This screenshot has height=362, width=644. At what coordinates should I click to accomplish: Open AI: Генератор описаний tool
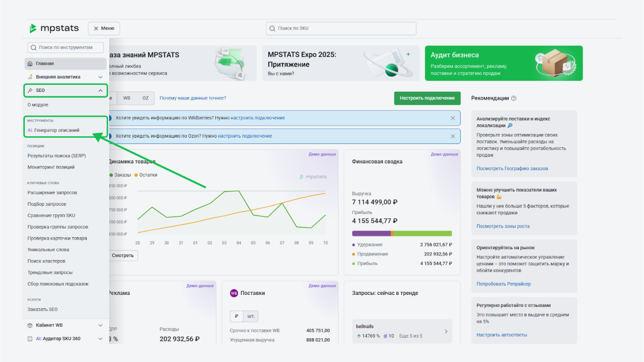tap(53, 130)
